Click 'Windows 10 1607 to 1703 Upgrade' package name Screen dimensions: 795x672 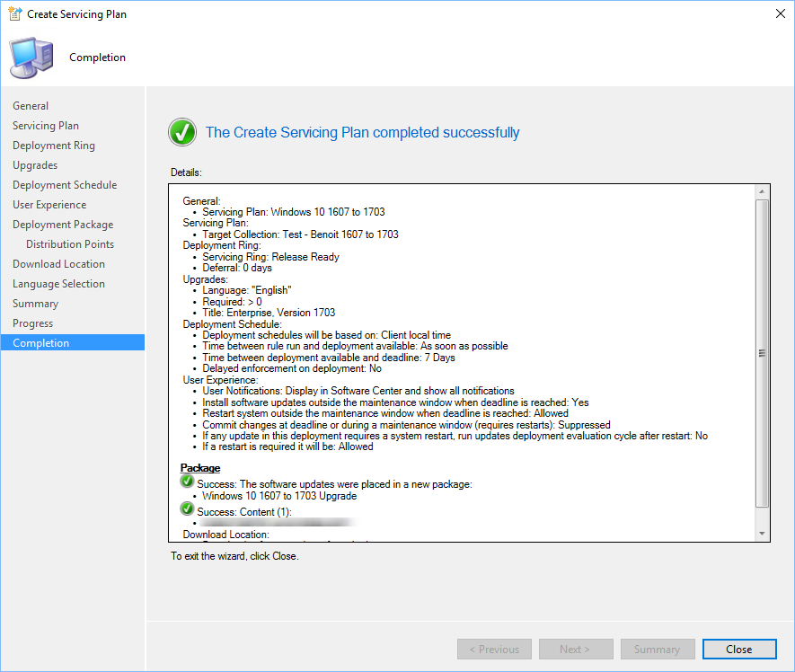pyautogui.click(x=279, y=496)
